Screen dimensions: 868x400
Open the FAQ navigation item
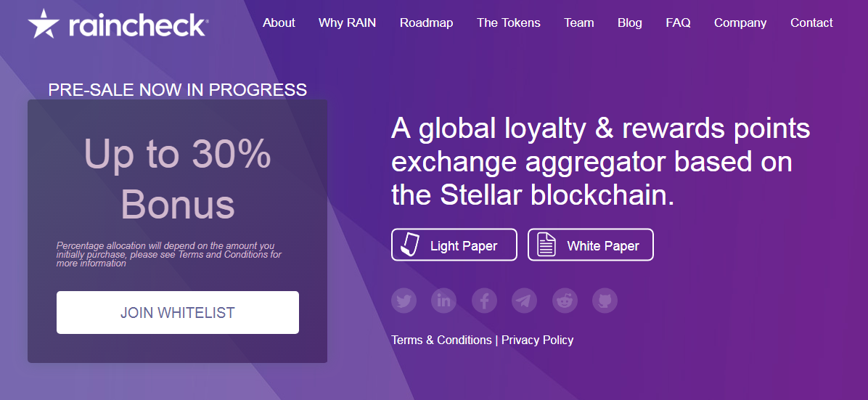678,23
